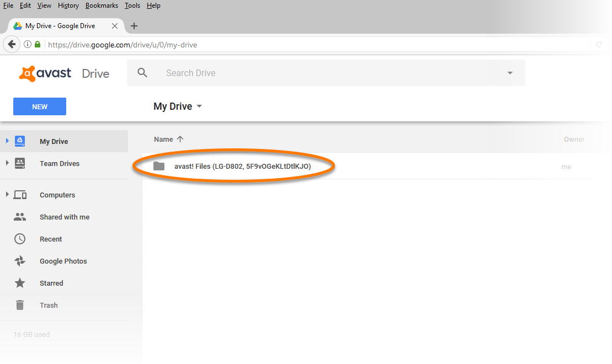Go back using the browser back arrow
612x364 pixels.
tap(12, 45)
